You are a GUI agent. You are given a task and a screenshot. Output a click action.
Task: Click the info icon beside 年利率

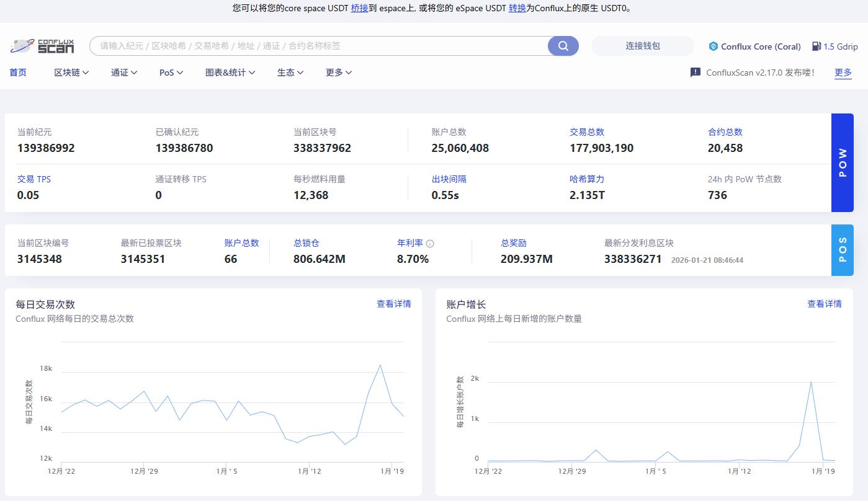[430, 244]
